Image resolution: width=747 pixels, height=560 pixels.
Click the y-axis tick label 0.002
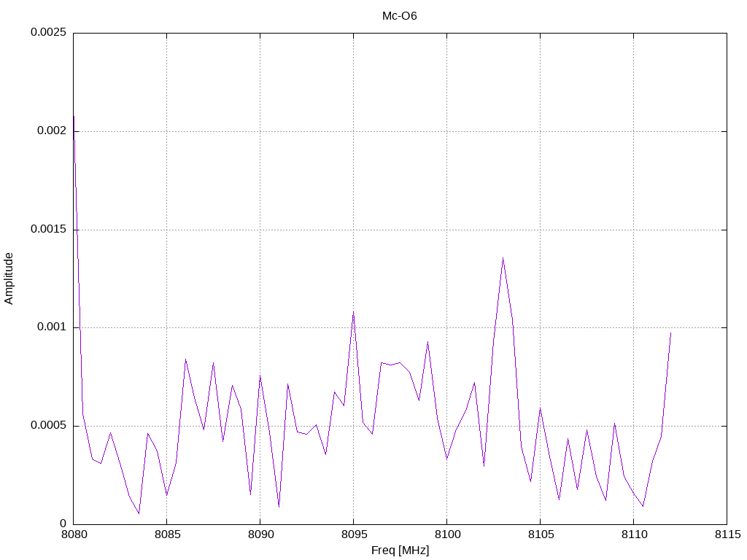[52, 131]
